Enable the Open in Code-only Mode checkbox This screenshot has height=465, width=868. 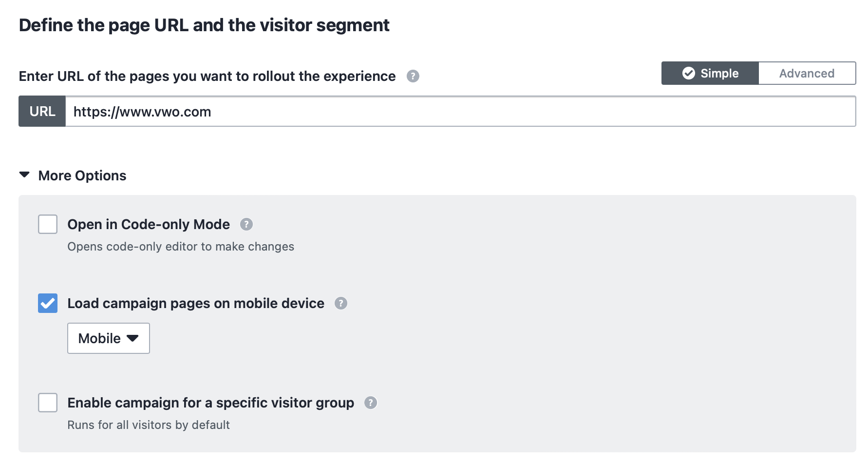pyautogui.click(x=48, y=225)
